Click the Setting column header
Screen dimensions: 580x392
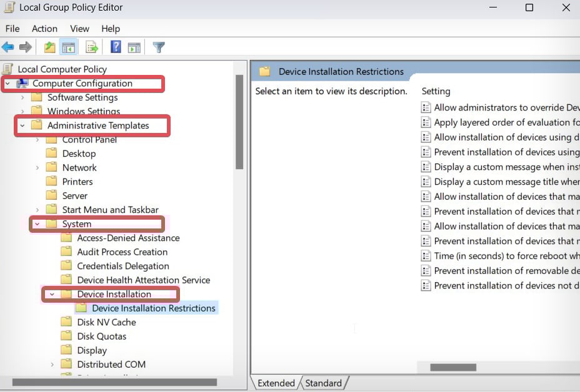436,91
